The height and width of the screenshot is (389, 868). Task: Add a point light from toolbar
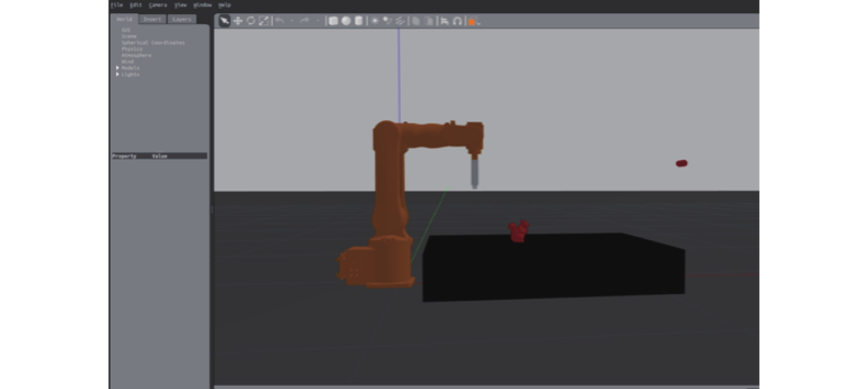tap(375, 21)
